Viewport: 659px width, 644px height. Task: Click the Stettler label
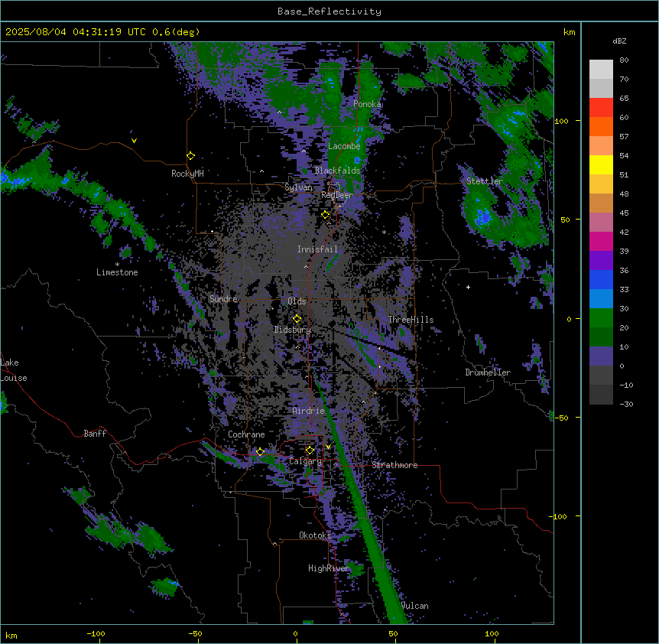pos(484,181)
